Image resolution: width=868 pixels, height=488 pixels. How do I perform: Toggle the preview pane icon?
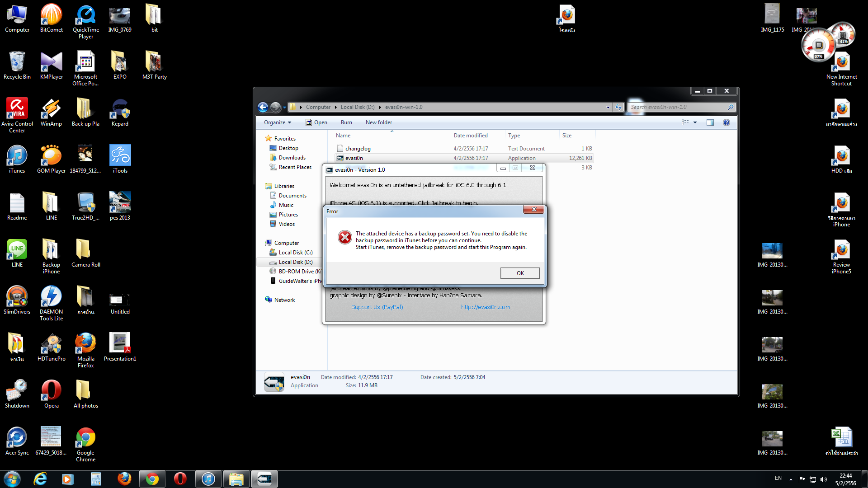(x=710, y=122)
